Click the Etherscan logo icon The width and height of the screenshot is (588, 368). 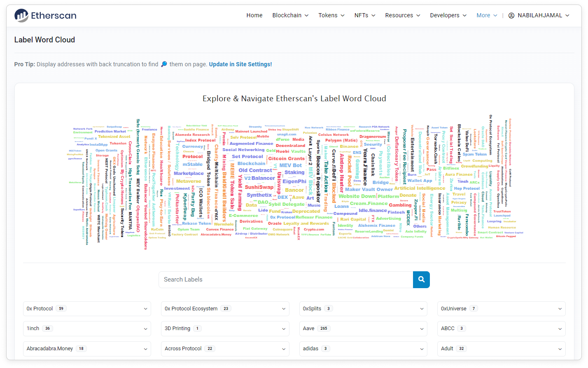point(21,16)
